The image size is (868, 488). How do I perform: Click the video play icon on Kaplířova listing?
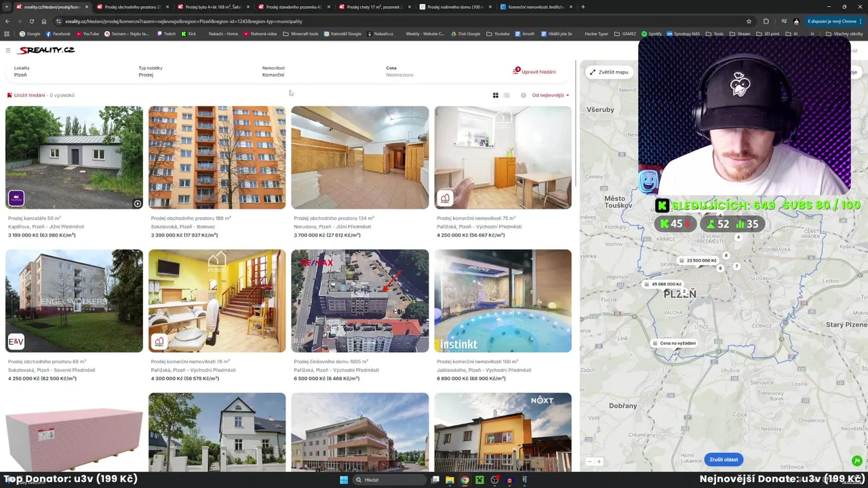tap(138, 203)
